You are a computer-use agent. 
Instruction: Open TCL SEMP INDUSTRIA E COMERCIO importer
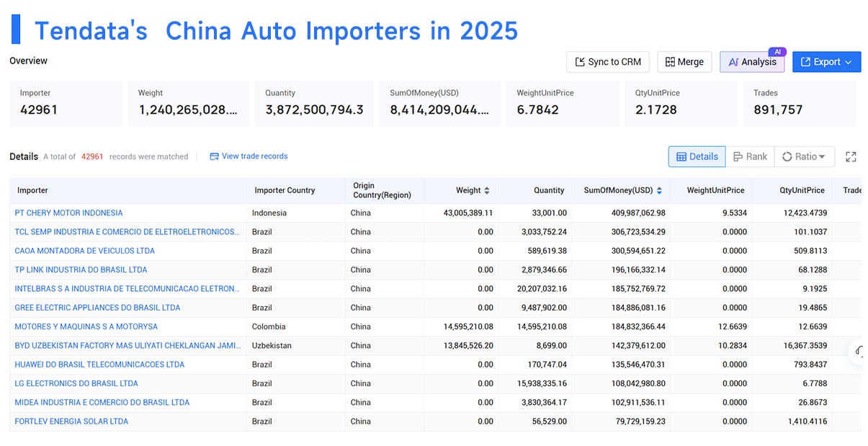click(x=127, y=232)
